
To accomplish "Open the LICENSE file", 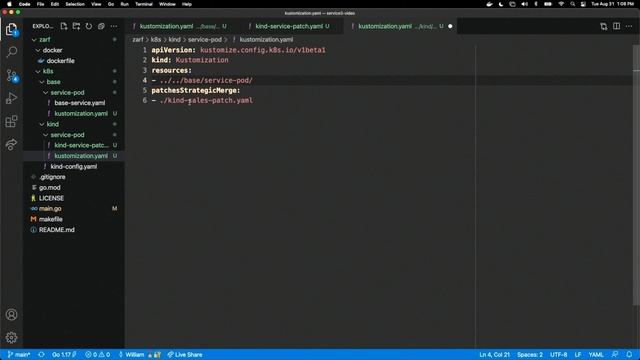I will [51, 198].
